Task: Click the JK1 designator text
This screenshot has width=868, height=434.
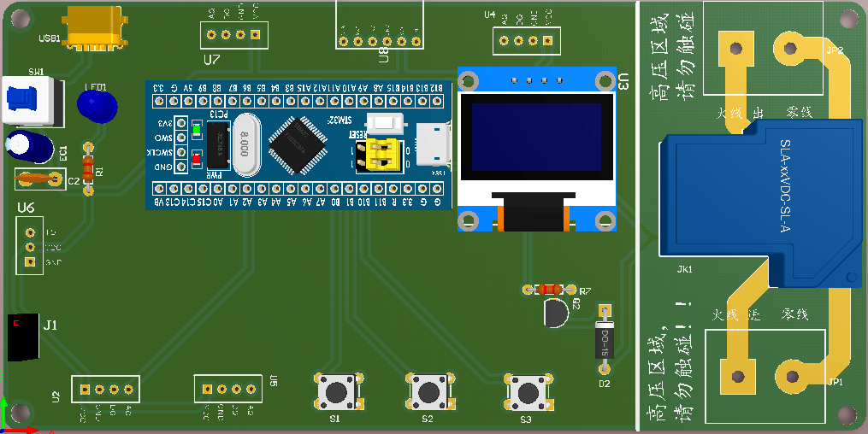Action: tap(685, 269)
